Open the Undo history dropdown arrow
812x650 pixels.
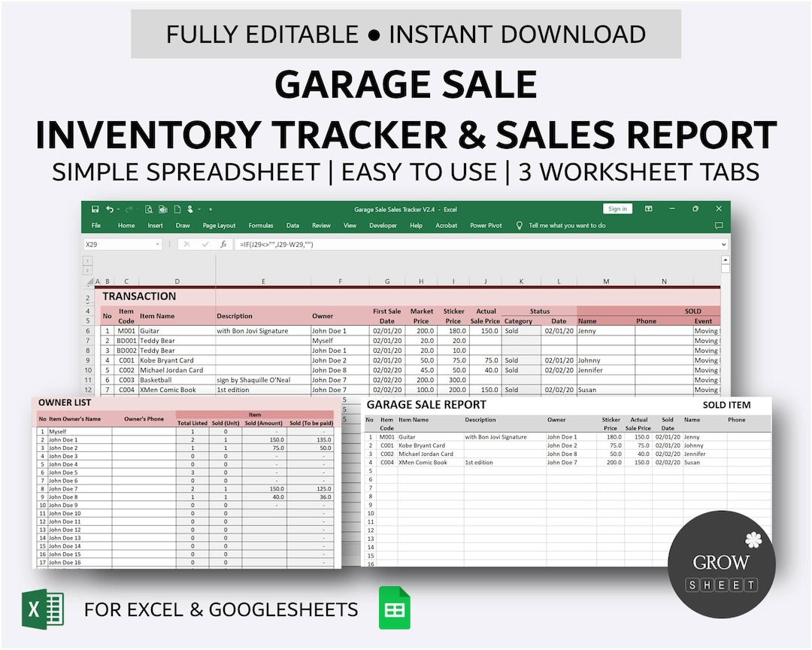117,210
